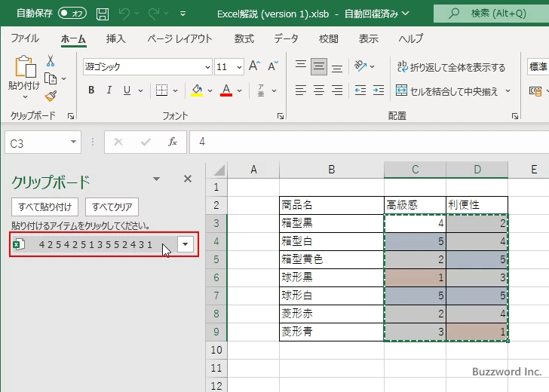Expand the Copy options arrow
This screenshot has height=392, width=549.
click(63, 78)
